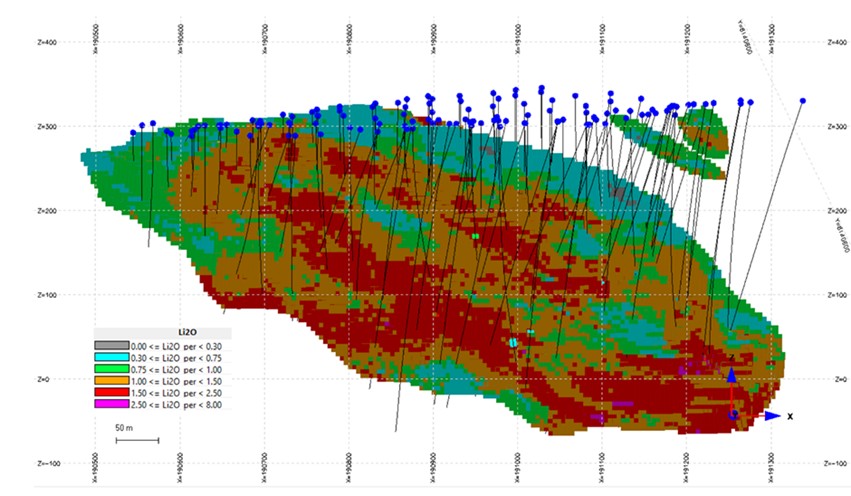Click the small detached green lens at upper right
This screenshot has width=851, height=496.
pos(704,129)
